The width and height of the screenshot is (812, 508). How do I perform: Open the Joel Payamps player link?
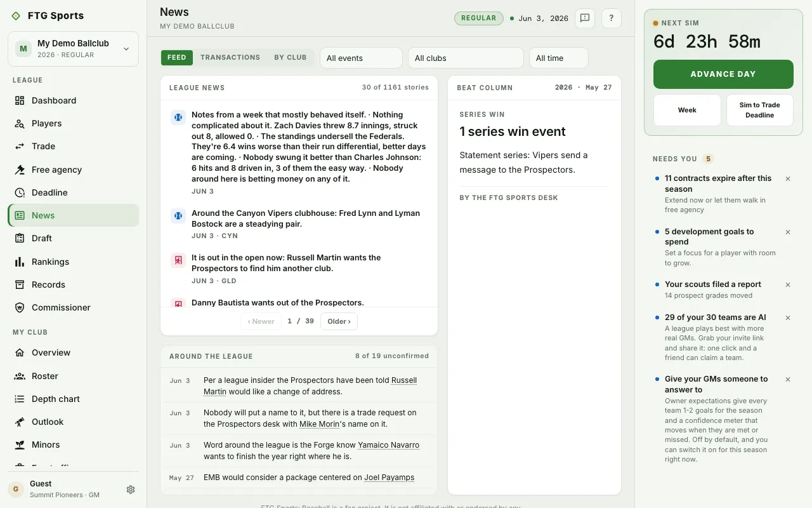389,478
